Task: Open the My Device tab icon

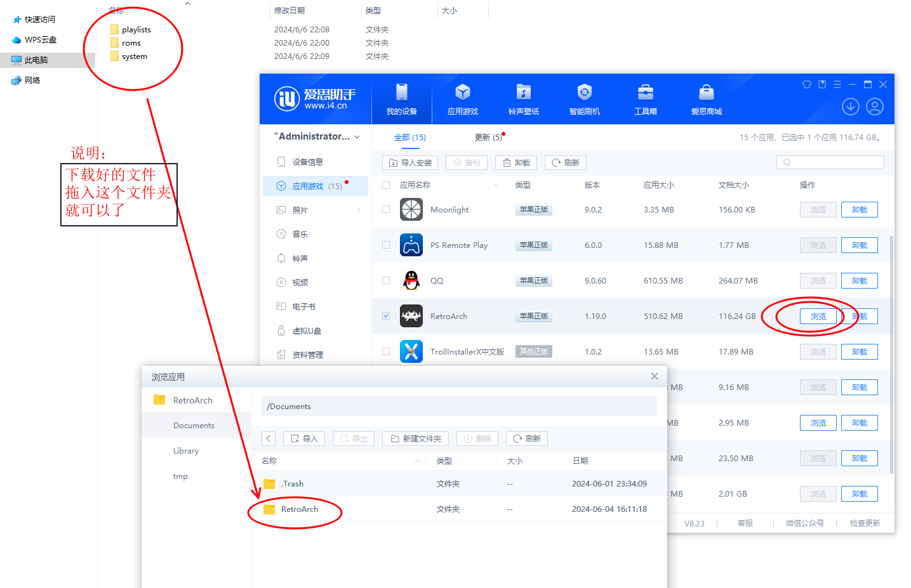Action: (402, 92)
